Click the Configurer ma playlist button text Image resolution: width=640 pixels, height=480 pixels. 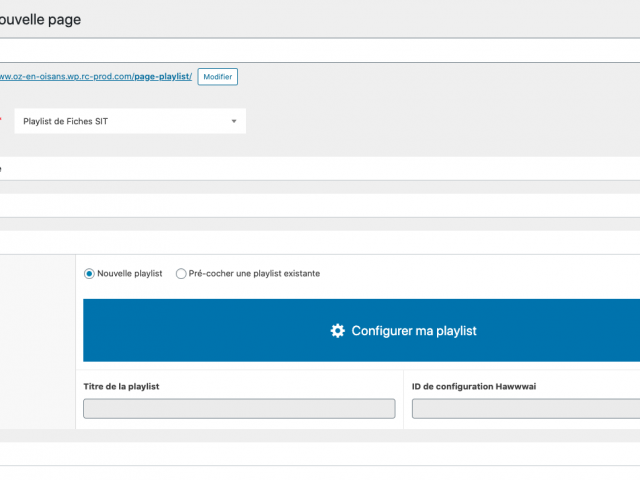tap(414, 331)
